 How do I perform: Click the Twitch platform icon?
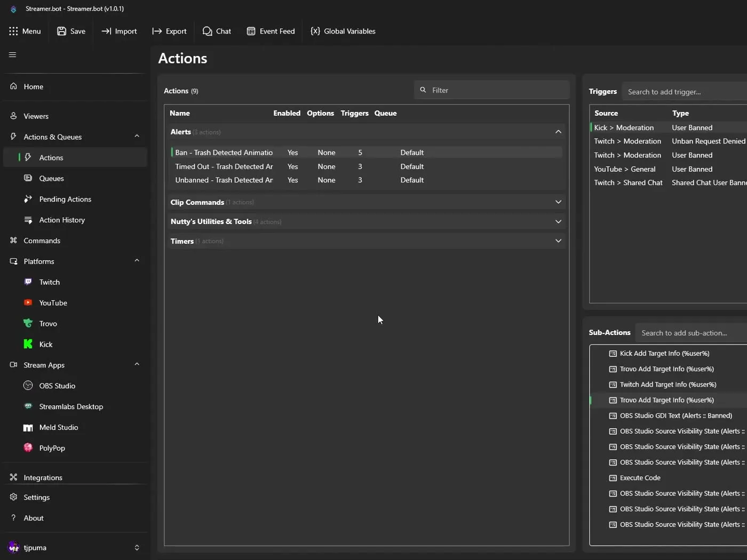click(28, 282)
